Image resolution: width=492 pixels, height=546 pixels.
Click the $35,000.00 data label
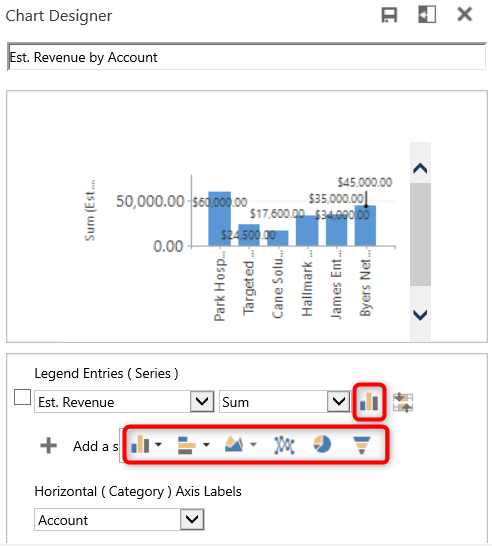click(336, 198)
